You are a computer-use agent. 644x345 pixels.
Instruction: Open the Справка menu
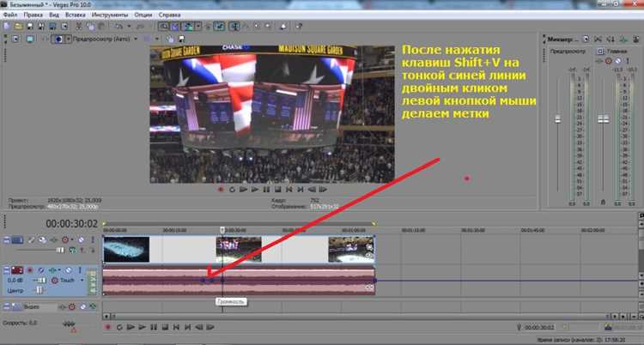169,15
